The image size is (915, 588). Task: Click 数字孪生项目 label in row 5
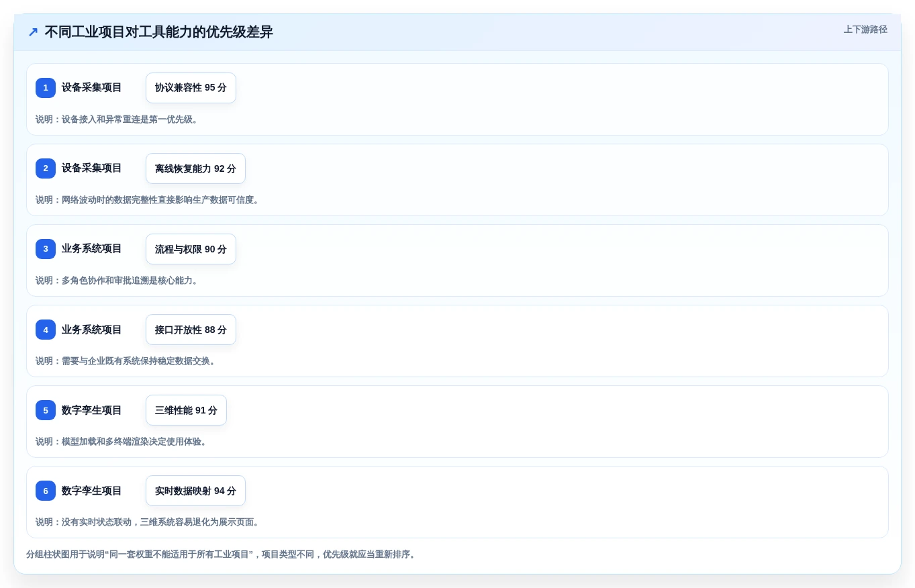92,410
